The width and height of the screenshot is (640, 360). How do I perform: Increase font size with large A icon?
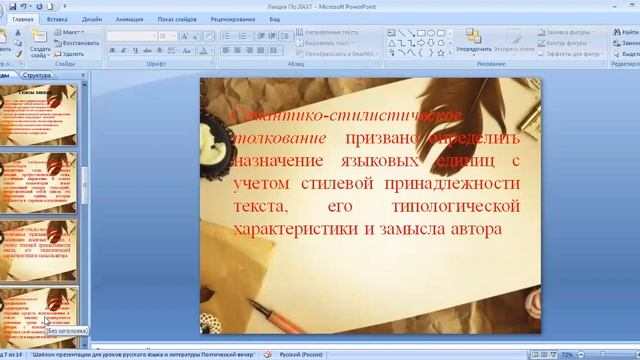coord(184,36)
